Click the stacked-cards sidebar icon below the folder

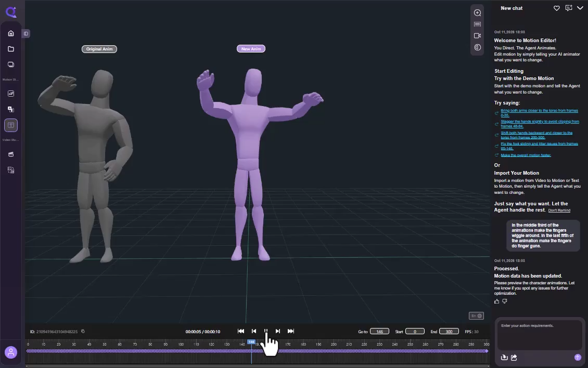[x=11, y=64]
